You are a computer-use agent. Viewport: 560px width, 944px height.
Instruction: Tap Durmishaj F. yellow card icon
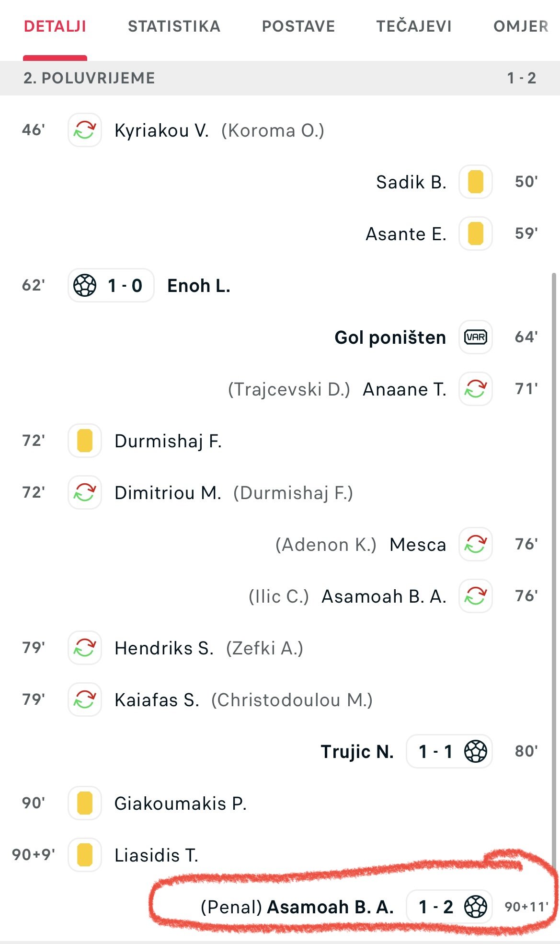tap(85, 441)
